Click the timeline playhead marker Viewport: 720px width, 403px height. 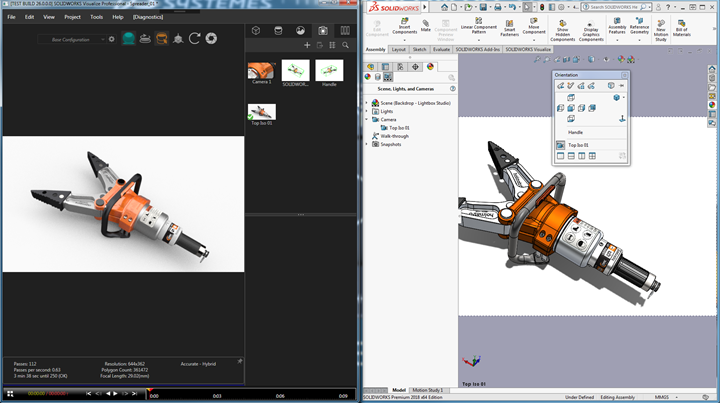click(x=150, y=389)
